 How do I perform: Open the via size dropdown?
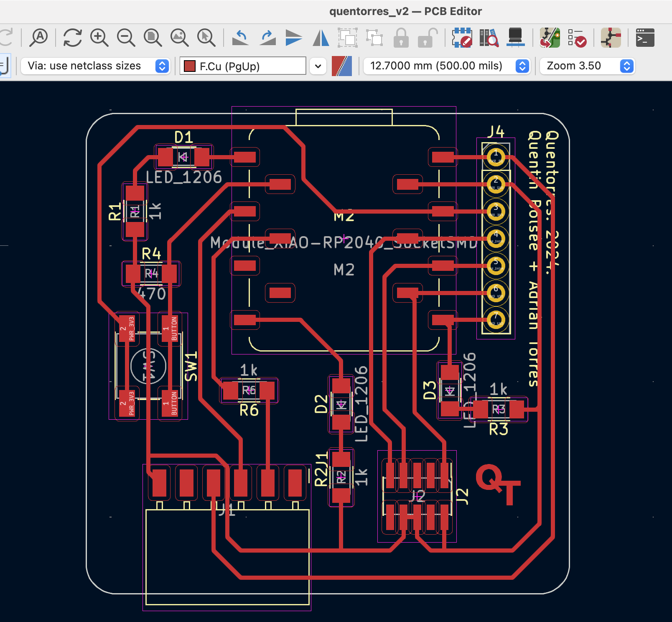click(x=95, y=66)
